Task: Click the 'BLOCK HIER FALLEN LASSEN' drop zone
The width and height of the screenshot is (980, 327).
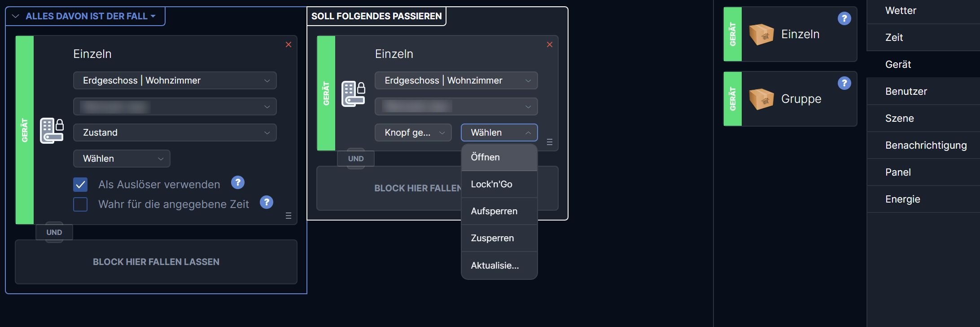Action: [156, 262]
